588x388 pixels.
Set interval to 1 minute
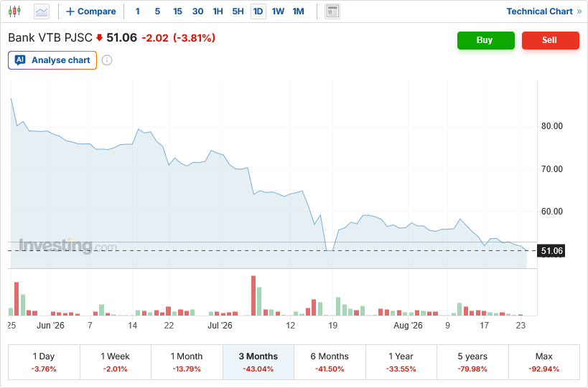(138, 11)
